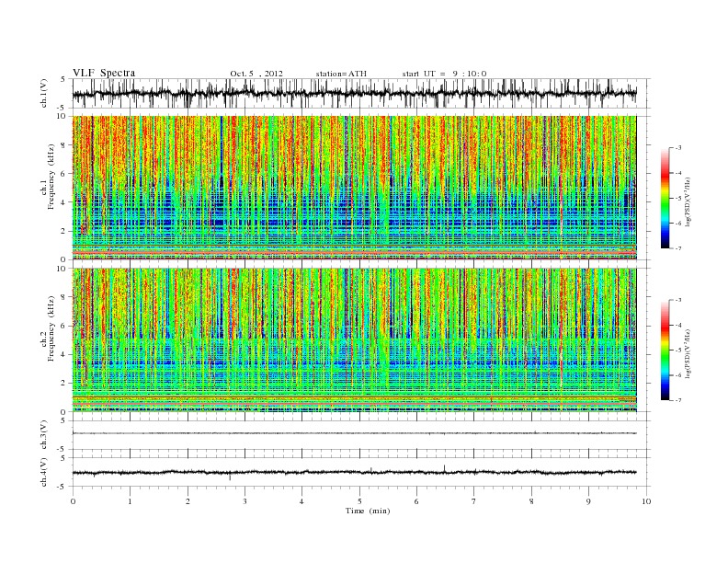This screenshot has width=728, height=563.
Task: Click the ch.3(V) waveform trace panel
Action: point(361,435)
